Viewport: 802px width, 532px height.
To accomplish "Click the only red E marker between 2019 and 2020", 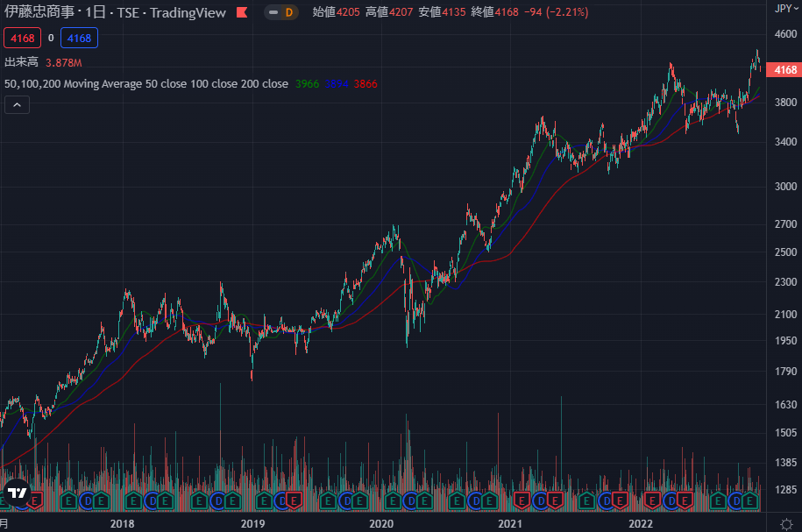I will point(294,501).
